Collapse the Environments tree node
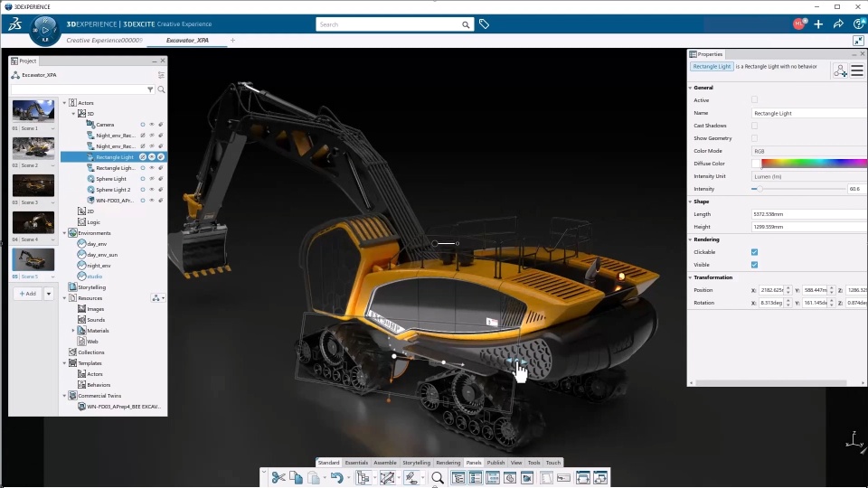 pyautogui.click(x=65, y=233)
